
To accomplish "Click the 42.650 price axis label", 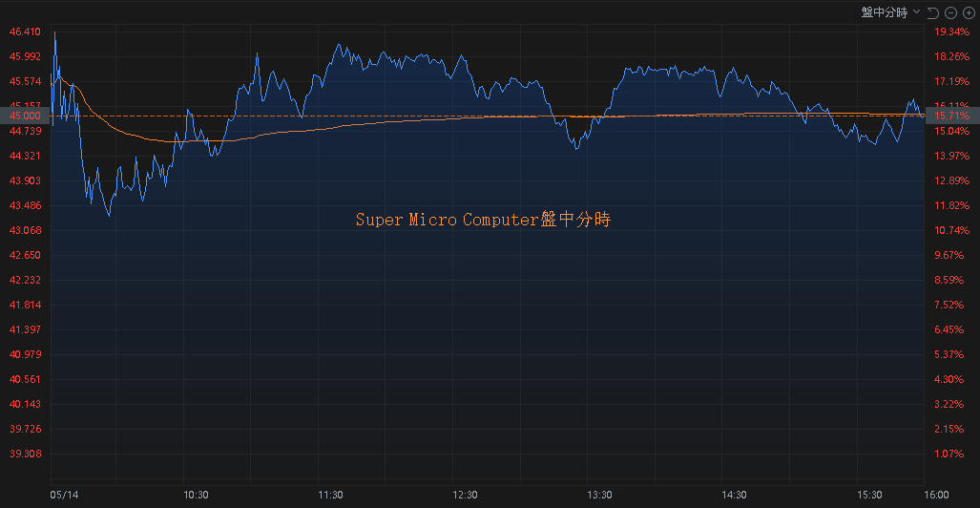I will point(25,255).
